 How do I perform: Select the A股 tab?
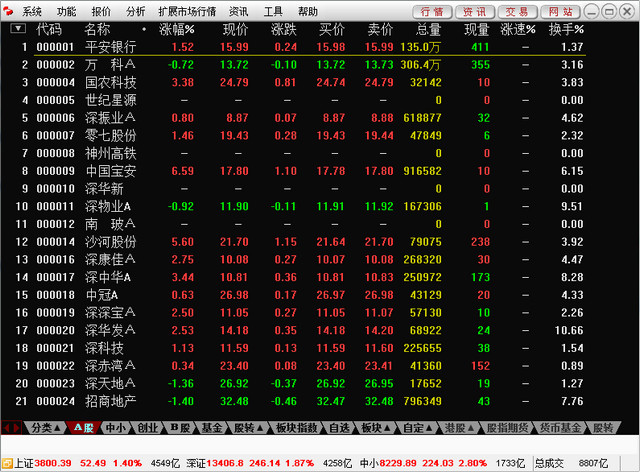point(84,427)
